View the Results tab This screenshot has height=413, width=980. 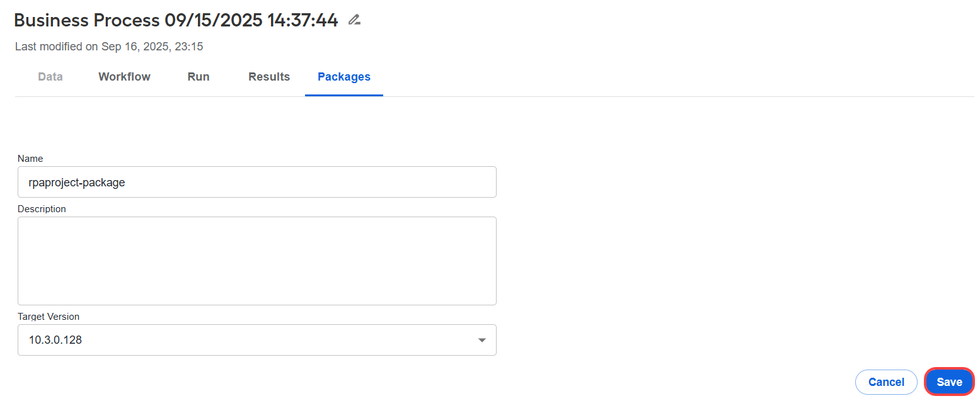point(269,77)
